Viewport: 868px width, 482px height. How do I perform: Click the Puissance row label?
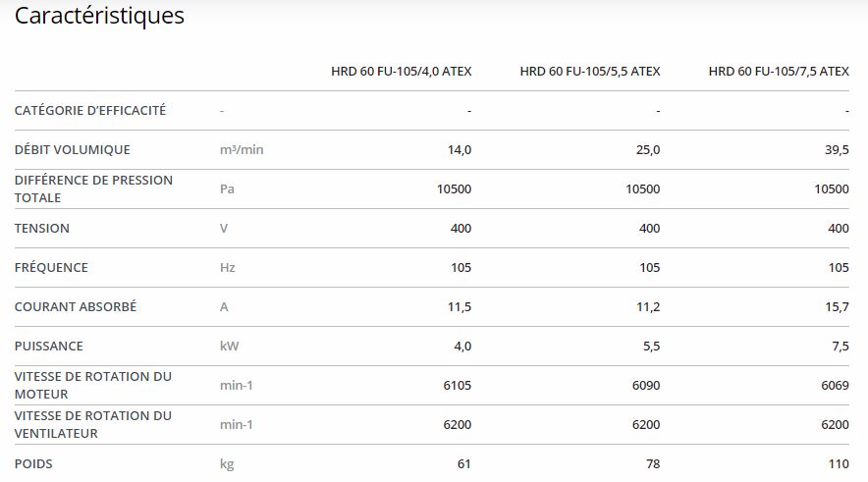(49, 346)
